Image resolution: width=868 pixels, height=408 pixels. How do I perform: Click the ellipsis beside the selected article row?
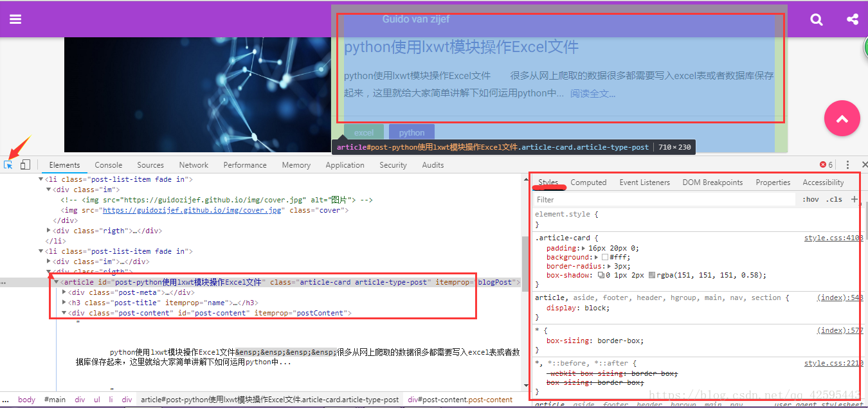(x=4, y=283)
